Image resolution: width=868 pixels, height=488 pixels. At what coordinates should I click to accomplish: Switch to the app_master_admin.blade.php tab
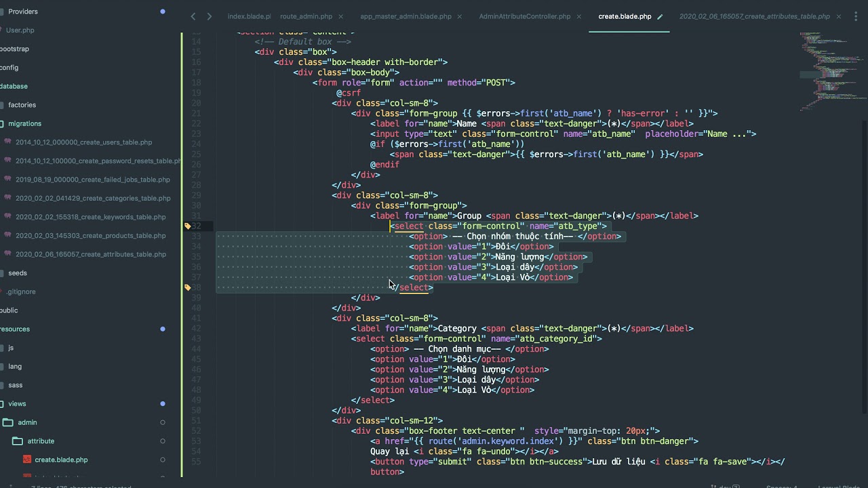[406, 16]
